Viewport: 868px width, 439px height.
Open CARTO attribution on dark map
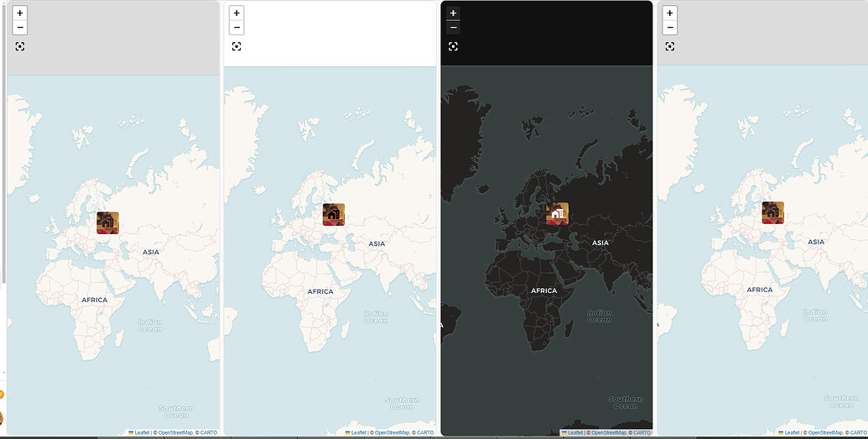coord(642,432)
